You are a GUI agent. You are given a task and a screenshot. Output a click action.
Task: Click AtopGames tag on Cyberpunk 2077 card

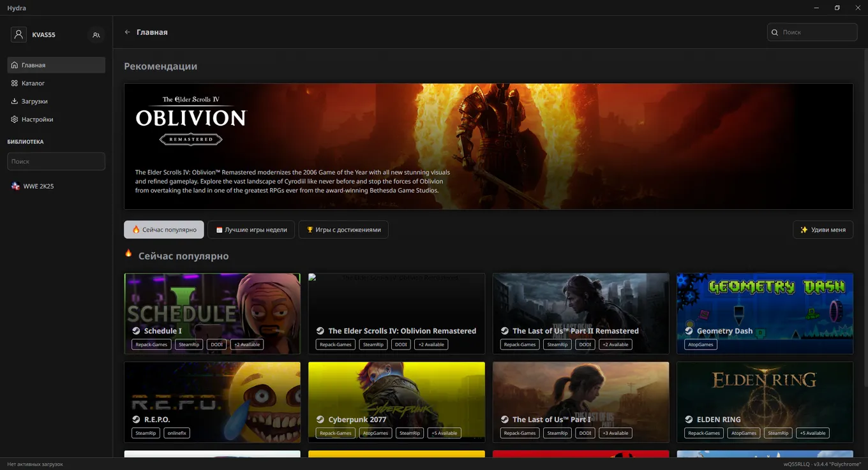(x=375, y=433)
